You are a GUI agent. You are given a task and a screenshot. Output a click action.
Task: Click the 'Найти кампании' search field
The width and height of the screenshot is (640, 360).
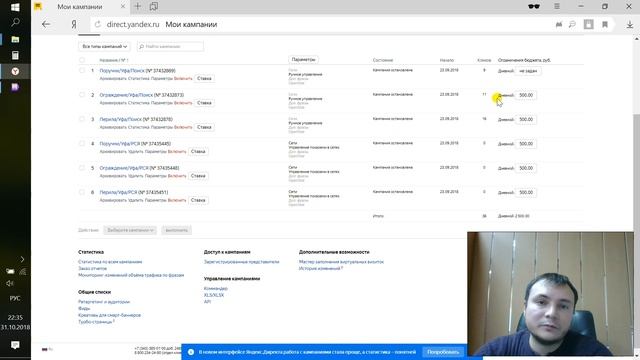[170, 47]
